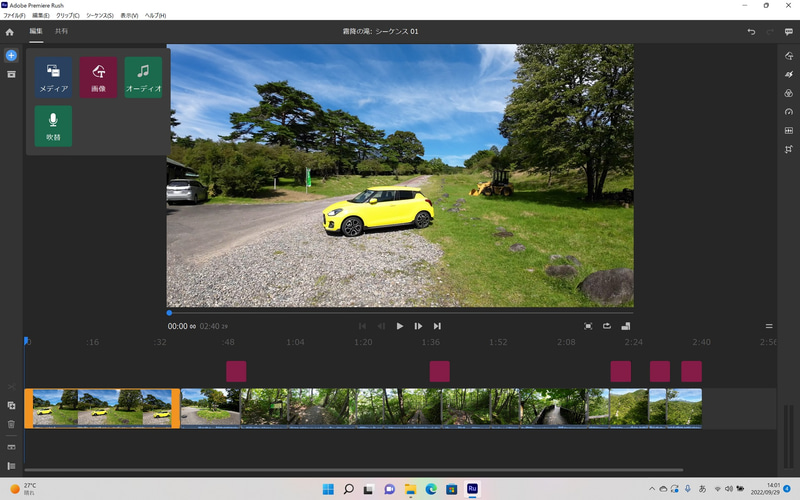Screen dimensions: 800x500
Task: Open taskbar Search
Action: pyautogui.click(x=348, y=489)
